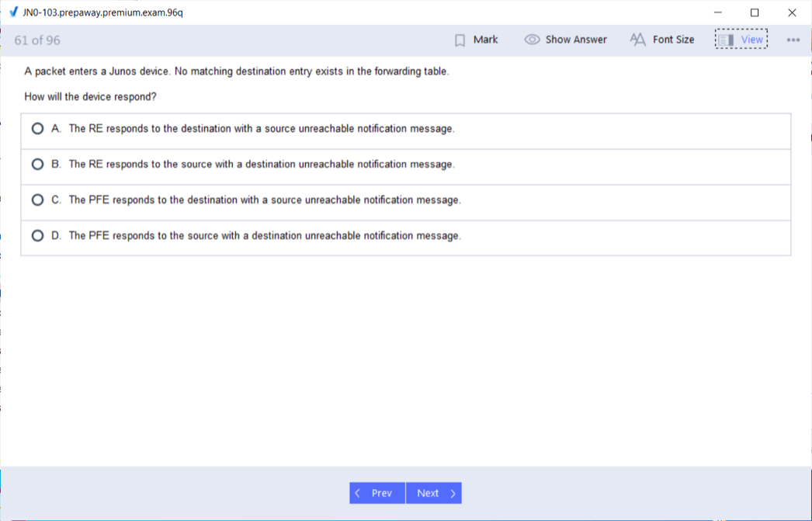Click the Show Answer eye icon
812x521 pixels.
532,40
